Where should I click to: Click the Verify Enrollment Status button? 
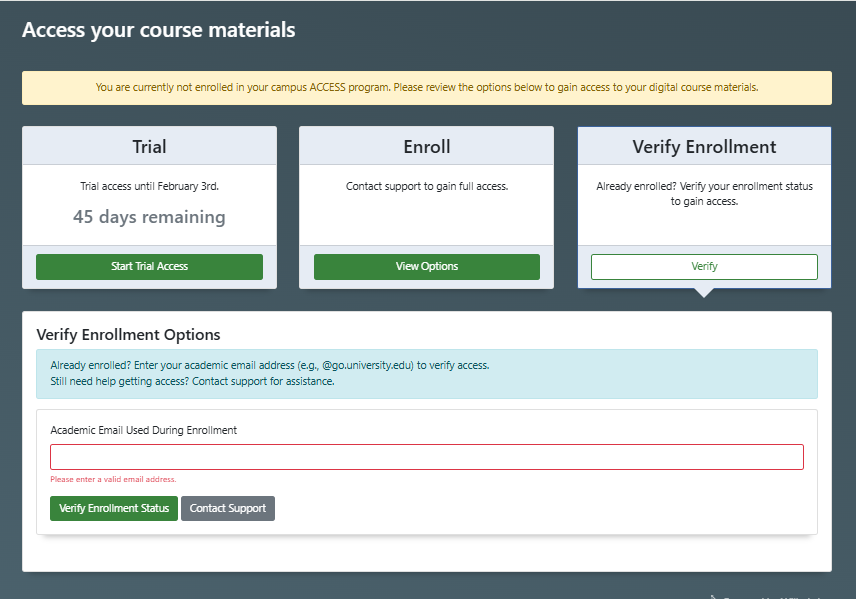pos(114,508)
